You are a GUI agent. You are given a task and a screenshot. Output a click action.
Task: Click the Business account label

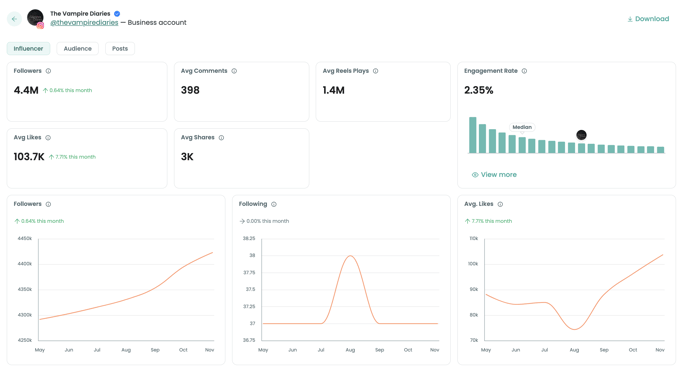[x=157, y=22]
